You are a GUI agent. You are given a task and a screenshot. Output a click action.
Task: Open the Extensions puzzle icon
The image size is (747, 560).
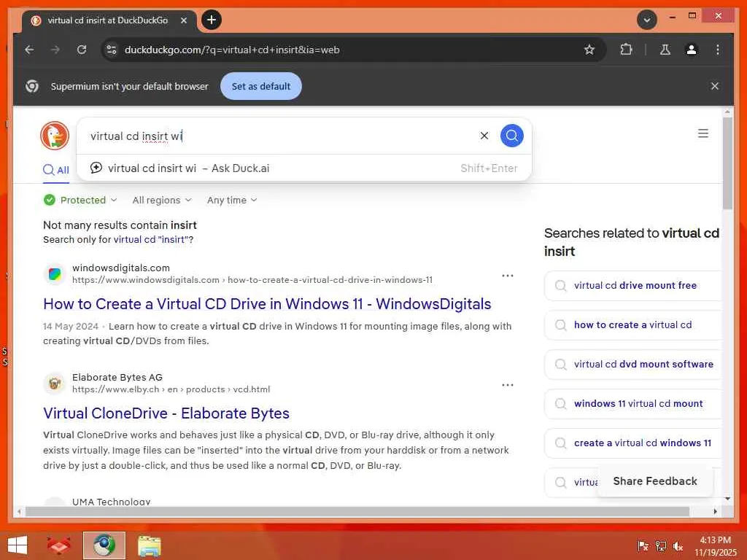626,50
